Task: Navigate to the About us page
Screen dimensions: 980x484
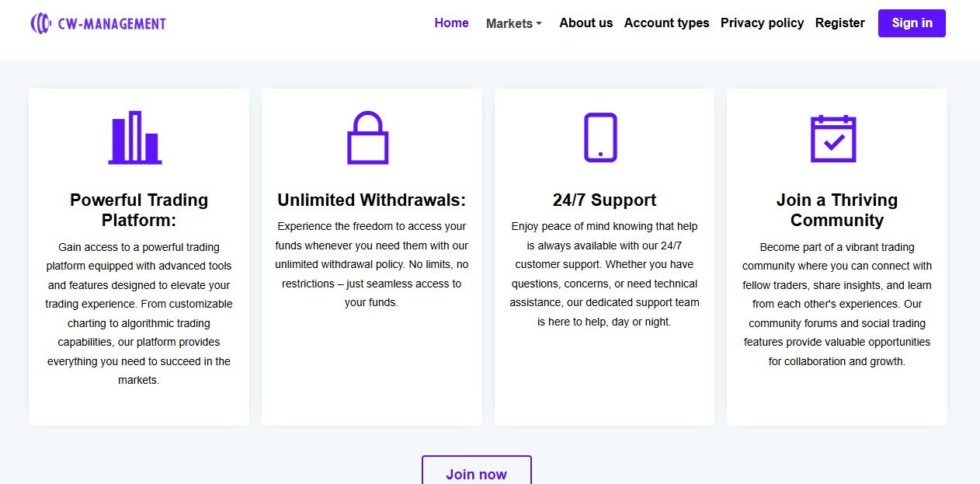Action: (586, 23)
